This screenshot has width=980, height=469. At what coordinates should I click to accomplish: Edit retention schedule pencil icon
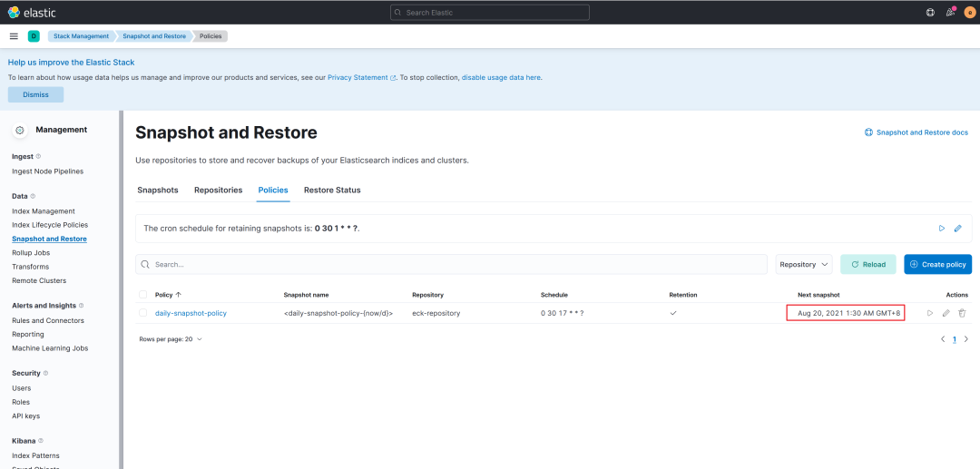pos(958,229)
